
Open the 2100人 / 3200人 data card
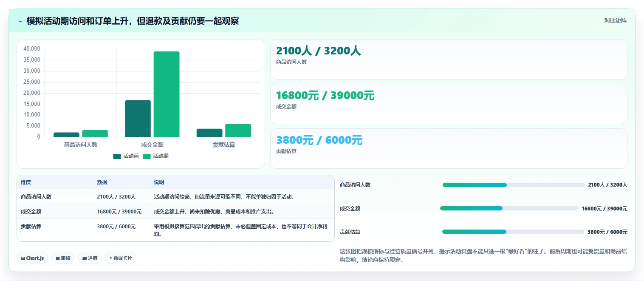pyautogui.click(x=449, y=59)
